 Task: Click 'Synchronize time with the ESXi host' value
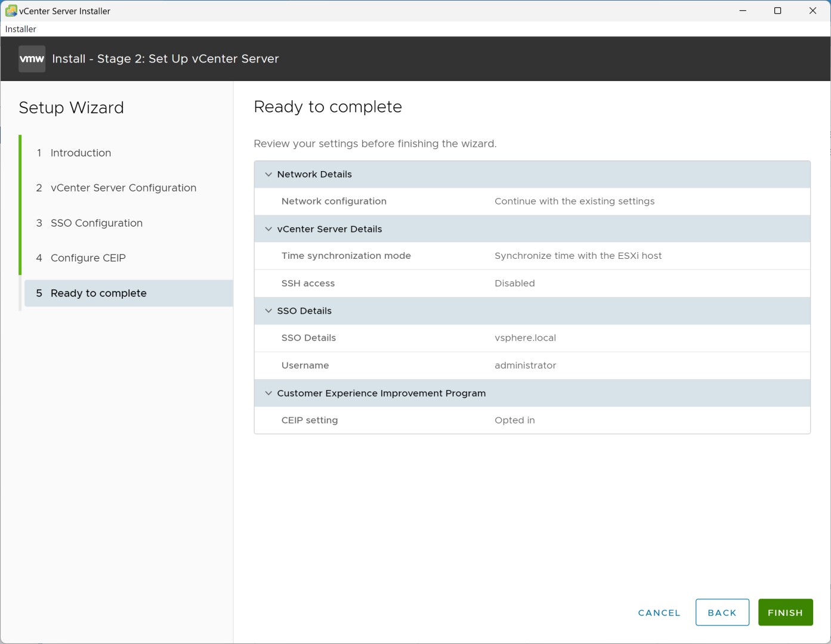point(578,255)
